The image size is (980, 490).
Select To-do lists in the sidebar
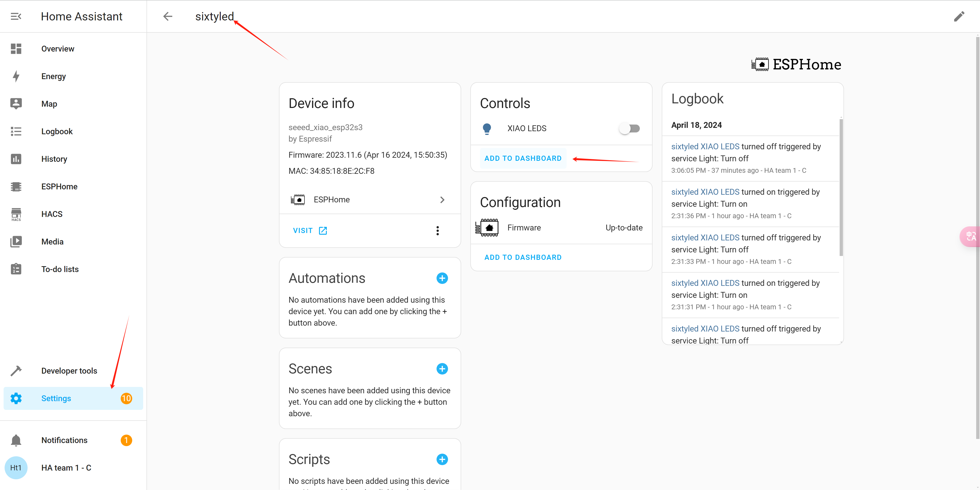click(x=73, y=269)
